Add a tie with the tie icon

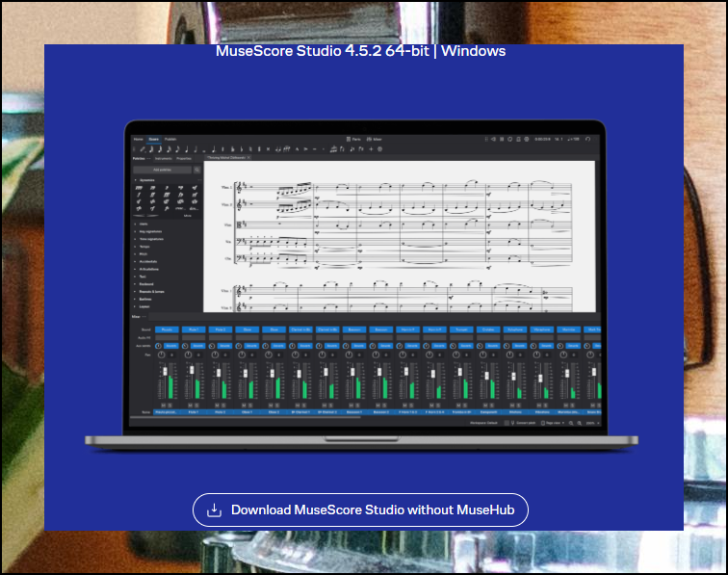[277, 149]
